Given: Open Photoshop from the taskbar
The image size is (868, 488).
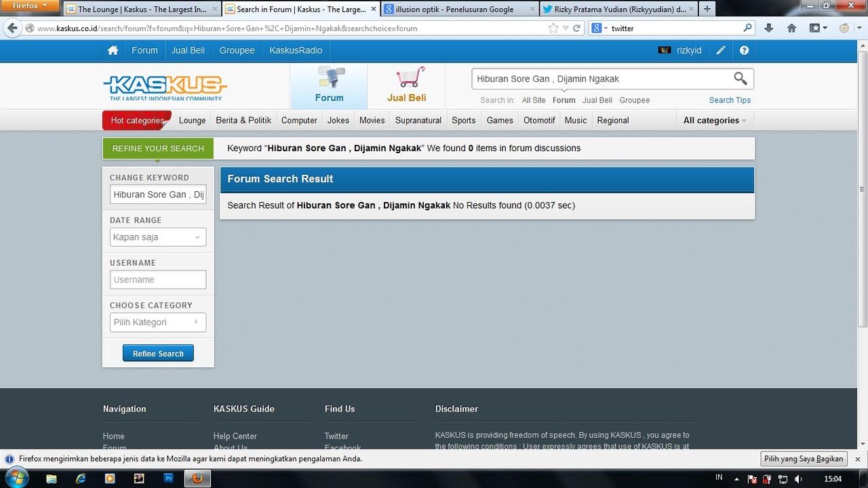Looking at the screenshot, I should coord(169,479).
